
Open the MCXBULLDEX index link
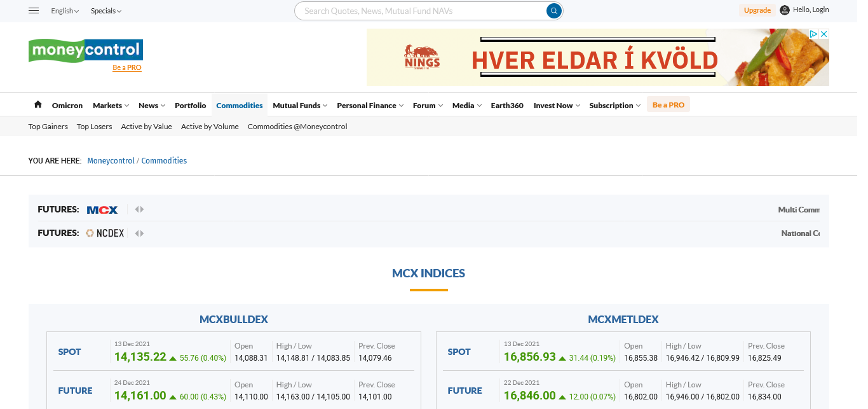pyautogui.click(x=233, y=319)
